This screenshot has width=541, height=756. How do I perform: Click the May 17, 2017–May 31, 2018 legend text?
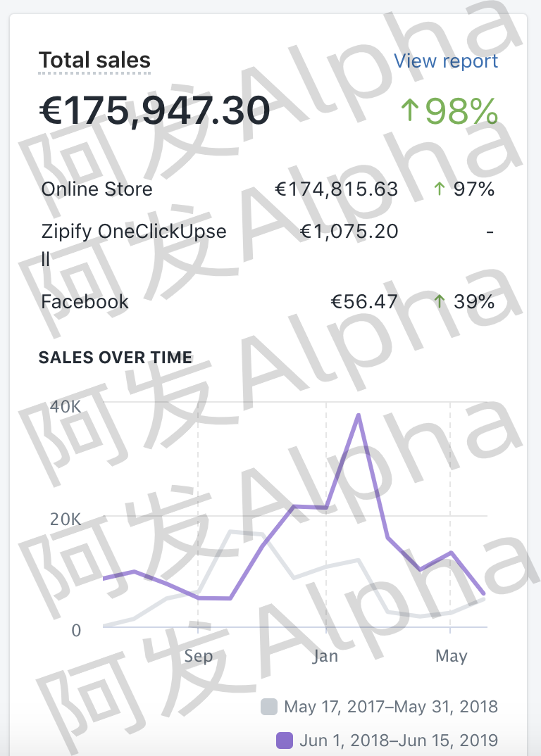pos(391,707)
